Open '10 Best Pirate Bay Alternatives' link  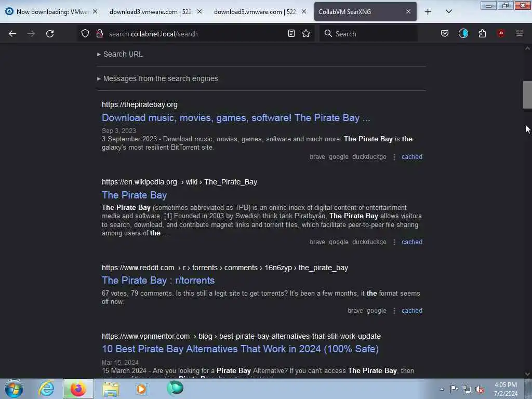240,349
